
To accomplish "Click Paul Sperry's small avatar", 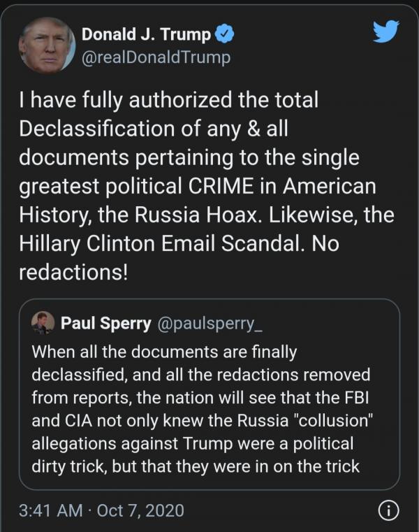I will click(43, 323).
